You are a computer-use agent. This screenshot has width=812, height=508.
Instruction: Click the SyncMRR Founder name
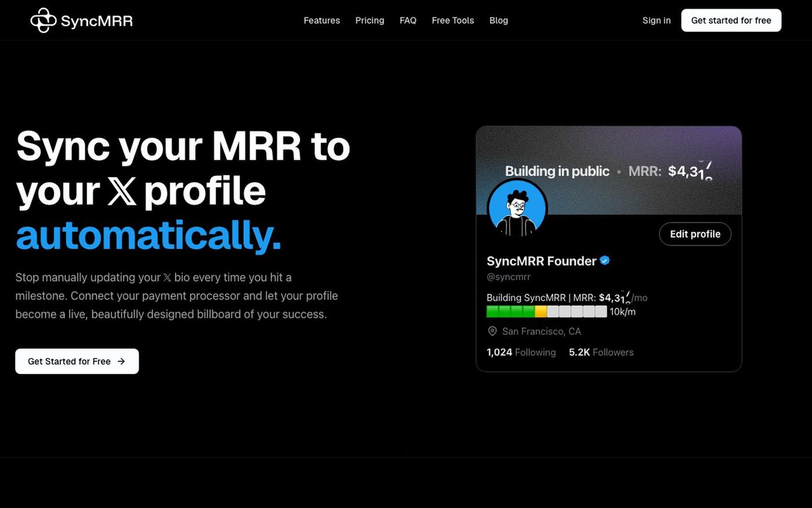[542, 261]
